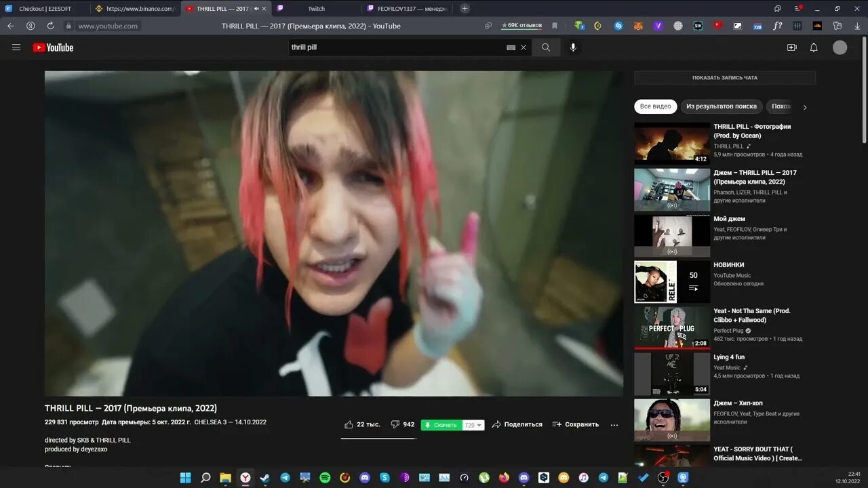Viewport: 868px width, 488px height.
Task: Switch to the FEOFILOV1337 tab
Action: point(408,9)
